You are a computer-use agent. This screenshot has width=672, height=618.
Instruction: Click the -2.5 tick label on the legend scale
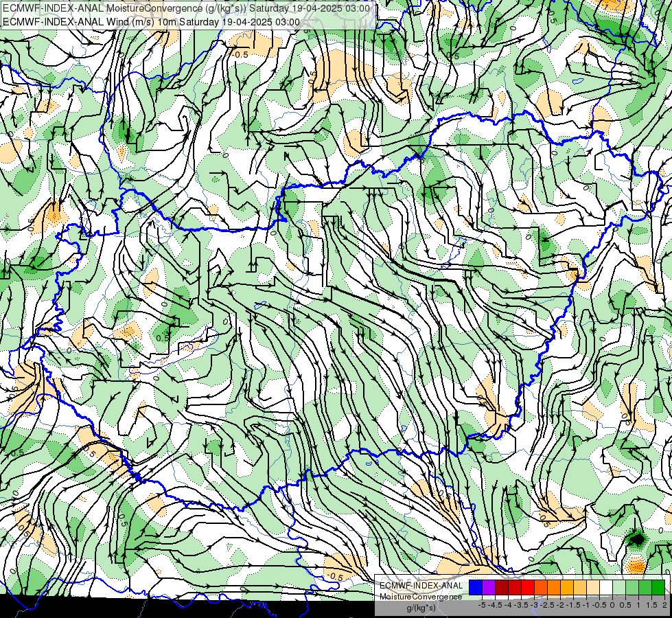pyautogui.click(x=547, y=605)
